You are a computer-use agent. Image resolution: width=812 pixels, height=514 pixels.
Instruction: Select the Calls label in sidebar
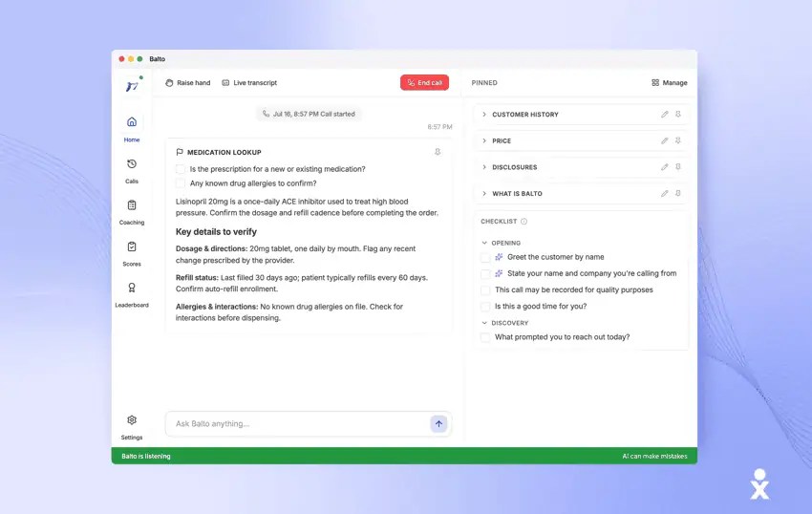click(132, 182)
